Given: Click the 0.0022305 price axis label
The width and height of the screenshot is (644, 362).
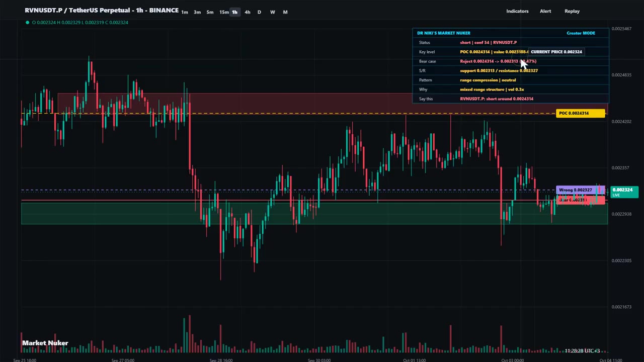Looking at the screenshot, I should (x=621, y=260).
